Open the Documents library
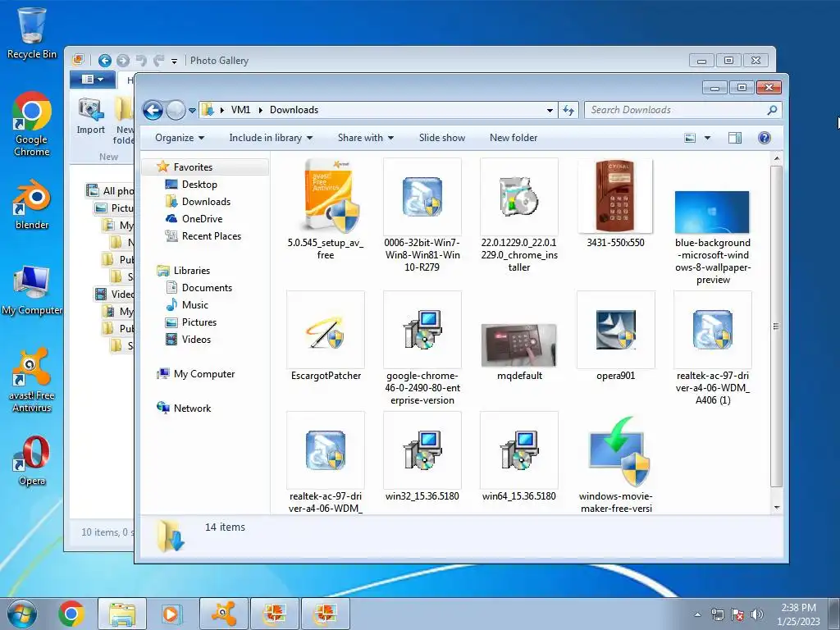The width and height of the screenshot is (840, 630). (x=199, y=288)
